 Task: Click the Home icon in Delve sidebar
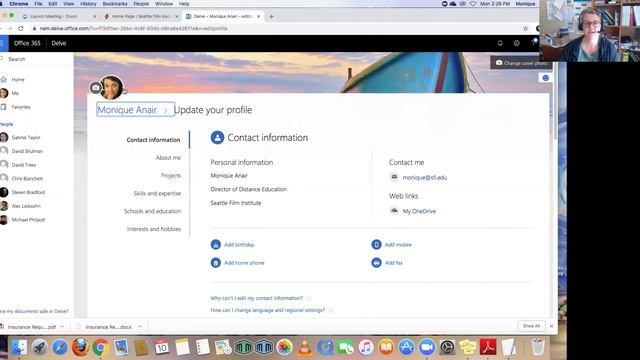(4, 79)
